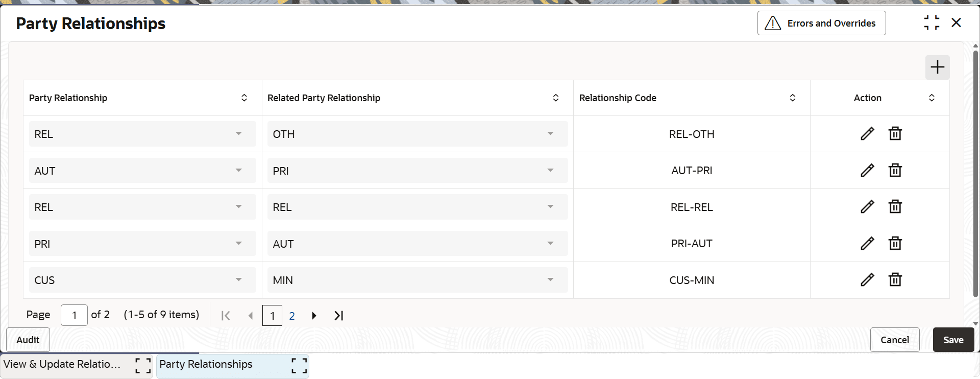Delete the CUS-MIN relationship
Screen dimensions: 980x379
click(895, 279)
